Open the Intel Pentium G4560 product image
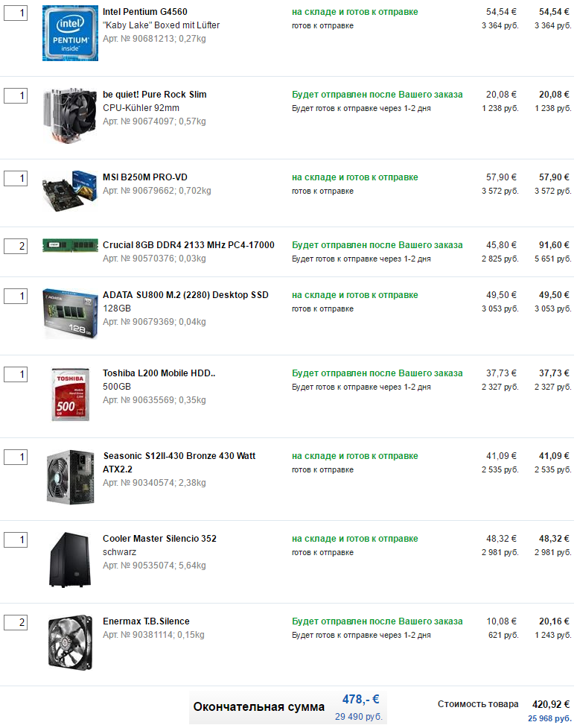 point(70,34)
